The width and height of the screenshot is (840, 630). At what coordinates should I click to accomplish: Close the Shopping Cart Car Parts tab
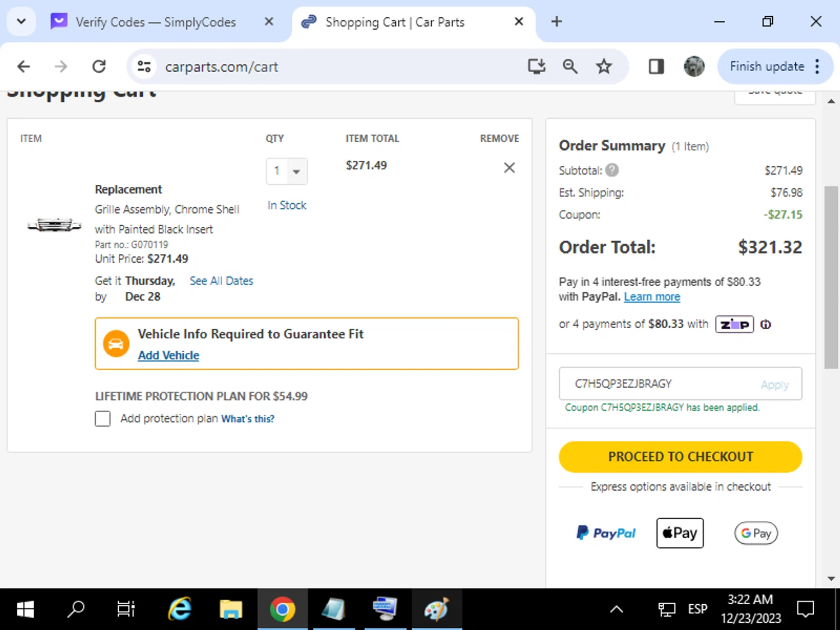coord(519,22)
